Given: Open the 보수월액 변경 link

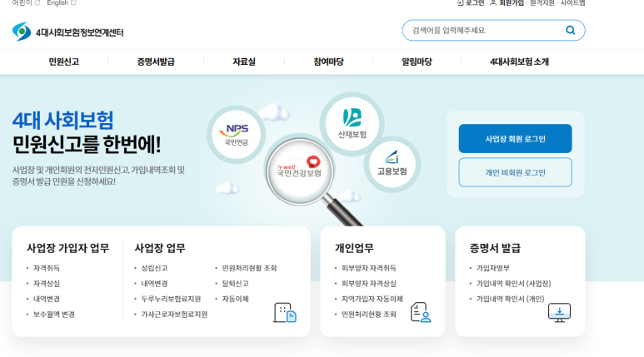Looking at the screenshot, I should pyautogui.click(x=54, y=315).
